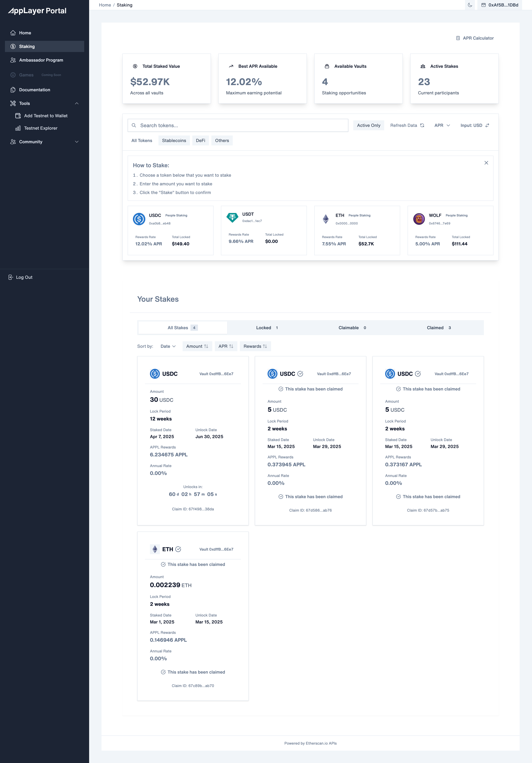Viewport: 532px width, 763px height.
Task: Switch to the Claimable tab
Action: 353,328
